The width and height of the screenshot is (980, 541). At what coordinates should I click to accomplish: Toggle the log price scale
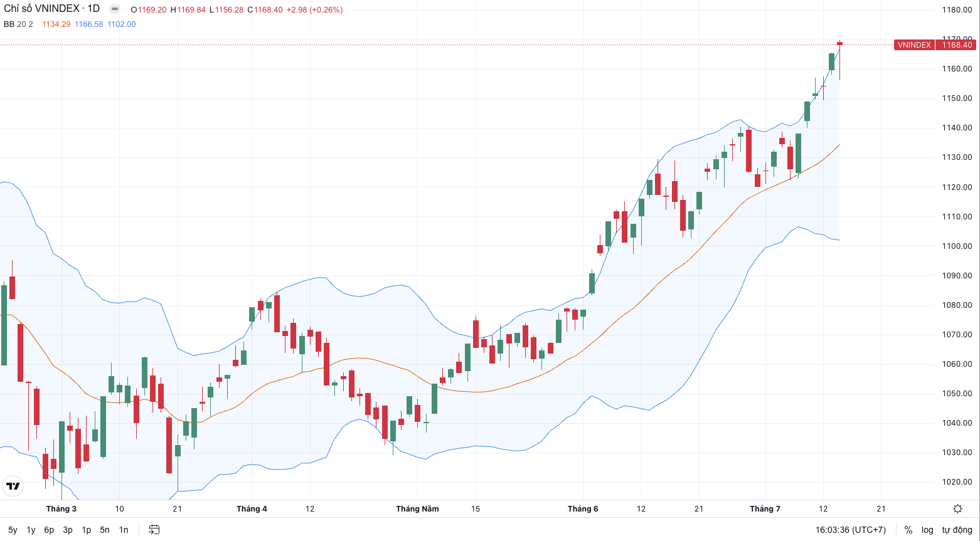927,530
